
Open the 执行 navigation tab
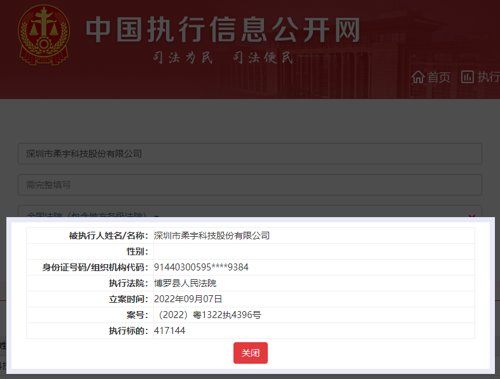pyautogui.click(x=480, y=77)
